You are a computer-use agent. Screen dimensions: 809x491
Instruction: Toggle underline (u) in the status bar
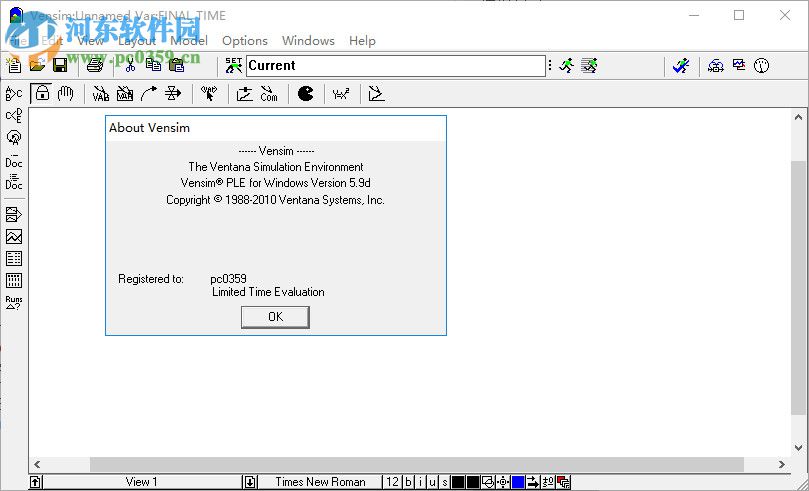(x=432, y=482)
